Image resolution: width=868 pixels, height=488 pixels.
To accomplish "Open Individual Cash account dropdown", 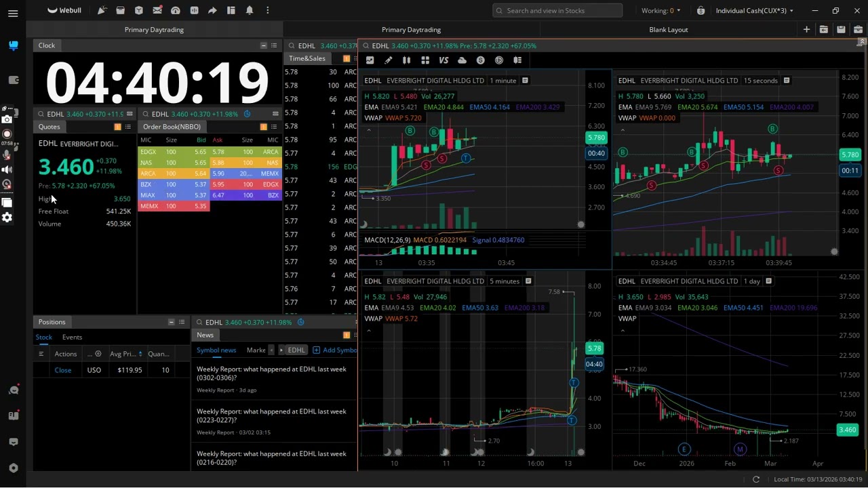I will pyautogui.click(x=754, y=11).
